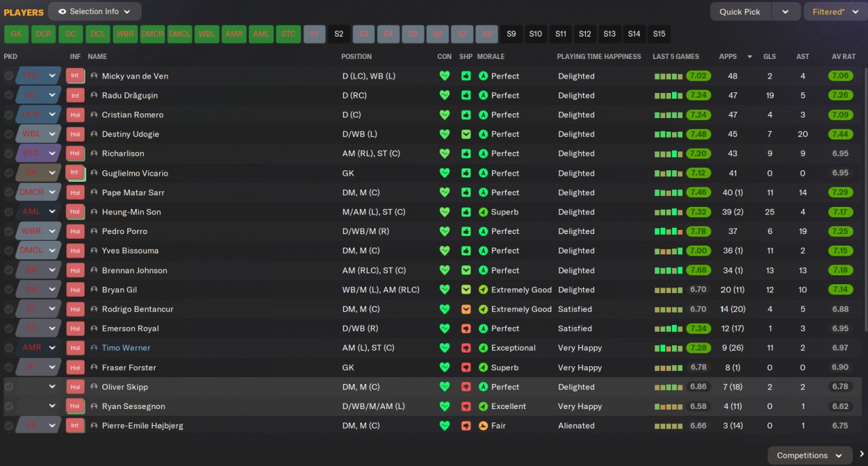Click Pedro Porro's condition heart icon
868x466 pixels.
click(x=444, y=231)
